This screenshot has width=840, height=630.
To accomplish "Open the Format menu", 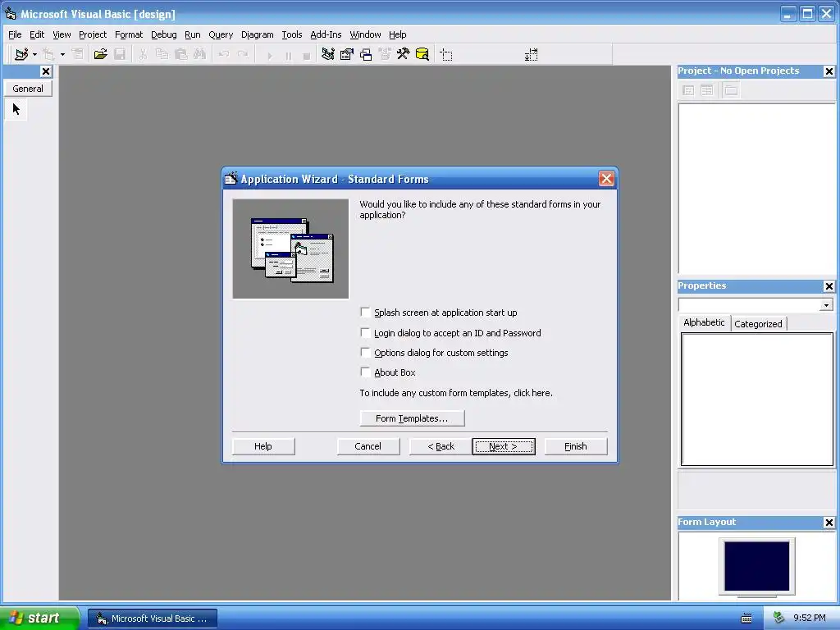I will point(129,34).
